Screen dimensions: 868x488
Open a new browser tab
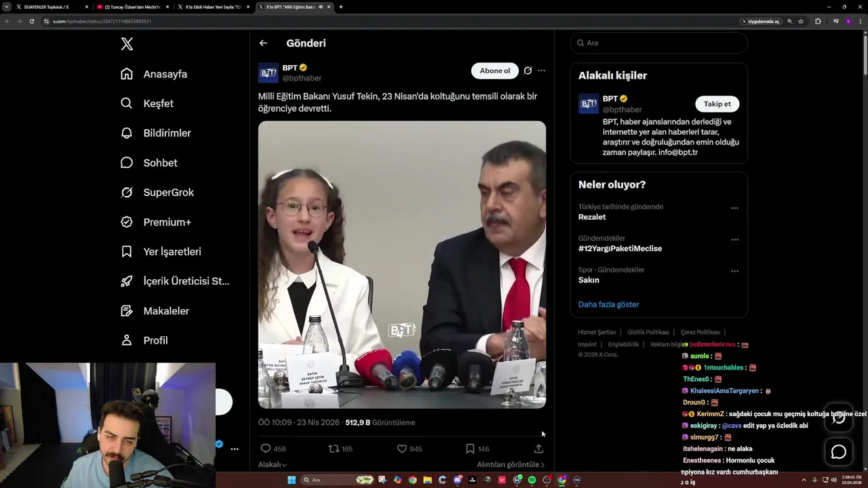pyautogui.click(x=341, y=7)
